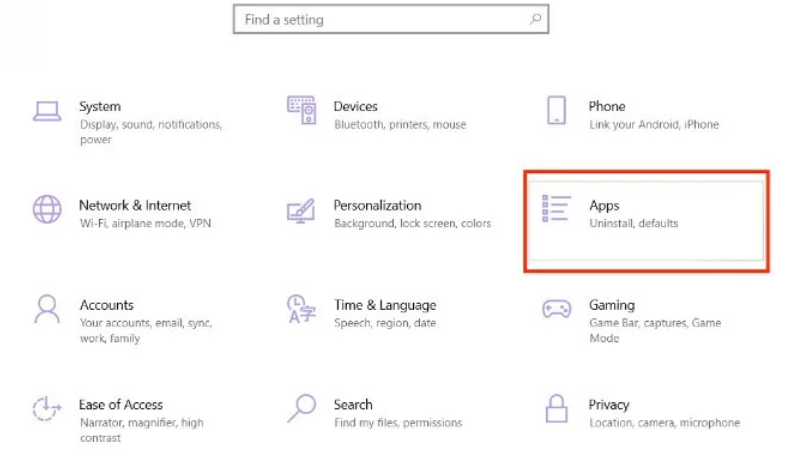
Task: Click the Accounts person icon
Action: [x=47, y=309]
